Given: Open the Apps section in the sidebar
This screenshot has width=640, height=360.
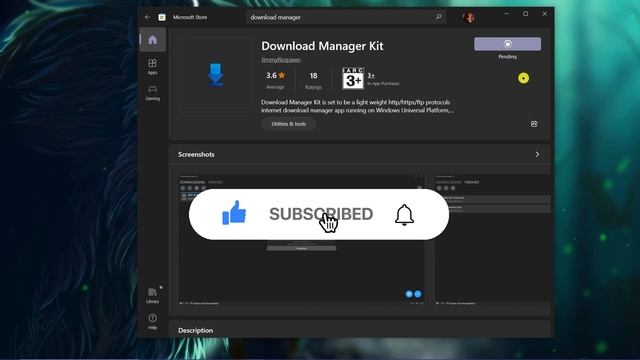Looking at the screenshot, I should 152,67.
